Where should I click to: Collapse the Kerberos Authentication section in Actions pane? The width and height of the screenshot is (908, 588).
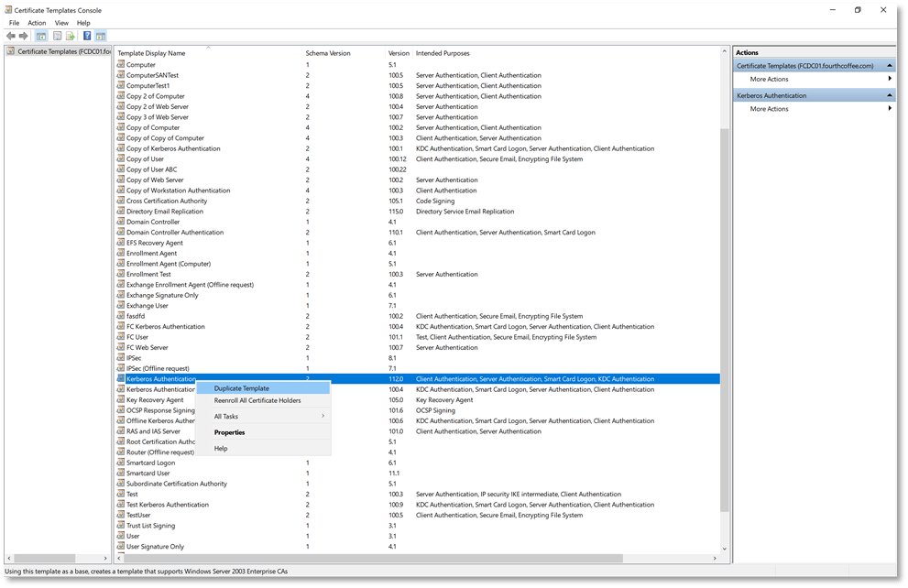tap(891, 95)
